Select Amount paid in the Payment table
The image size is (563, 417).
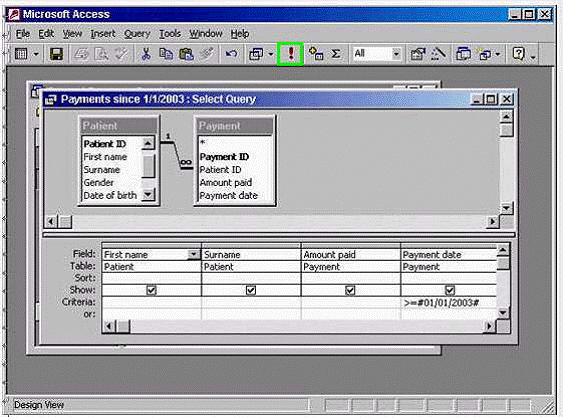click(225, 182)
